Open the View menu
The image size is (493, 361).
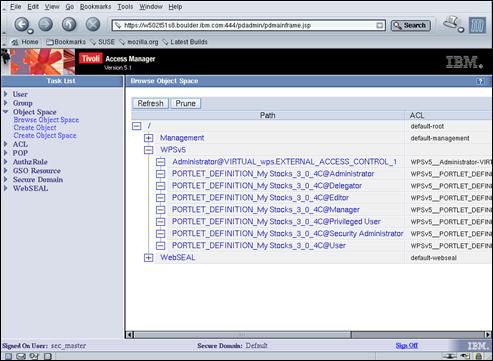click(52, 7)
